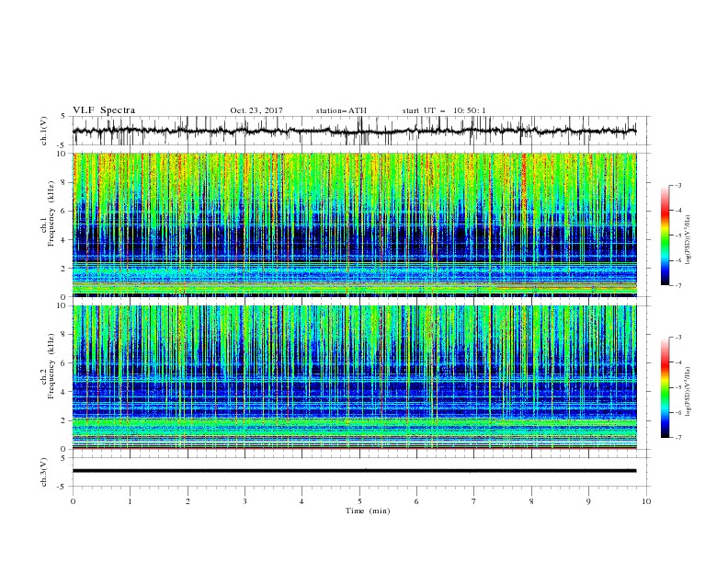Click time axis tick label "6"
Screen dimensions: 728x563
tap(416, 501)
